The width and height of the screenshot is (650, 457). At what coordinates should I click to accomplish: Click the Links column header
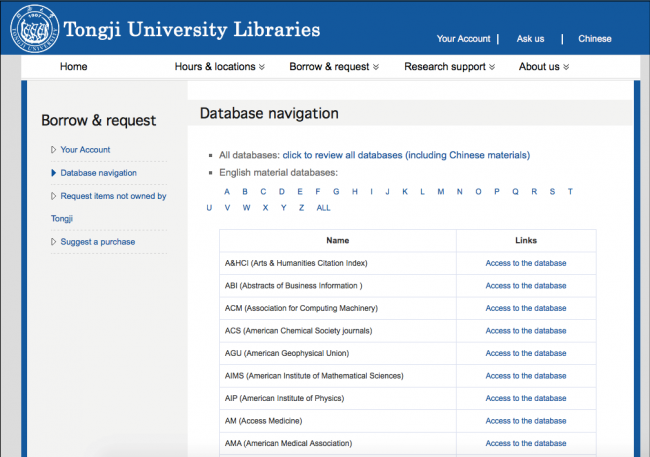coord(526,241)
